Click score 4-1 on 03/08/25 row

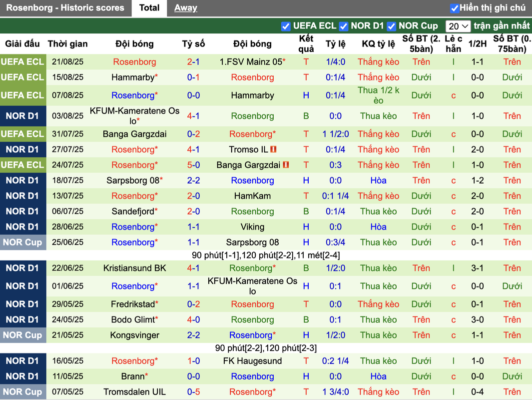click(x=193, y=116)
